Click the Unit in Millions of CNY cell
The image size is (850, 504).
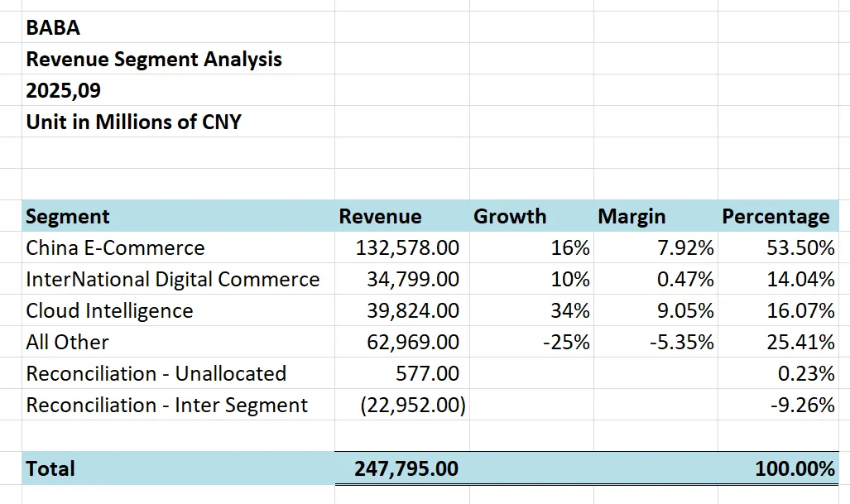pyautogui.click(x=134, y=122)
